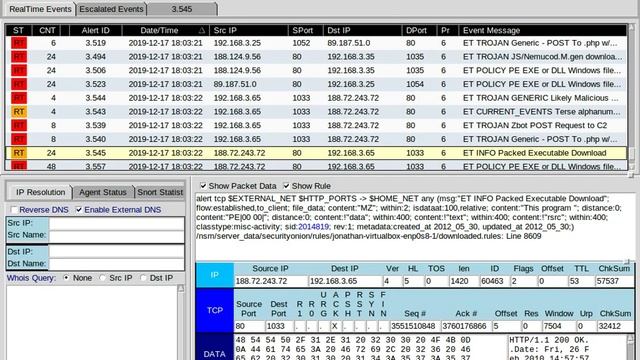The height and width of the screenshot is (360, 640).
Task: Click the red RT status of alert 3.540
Action: [18, 139]
